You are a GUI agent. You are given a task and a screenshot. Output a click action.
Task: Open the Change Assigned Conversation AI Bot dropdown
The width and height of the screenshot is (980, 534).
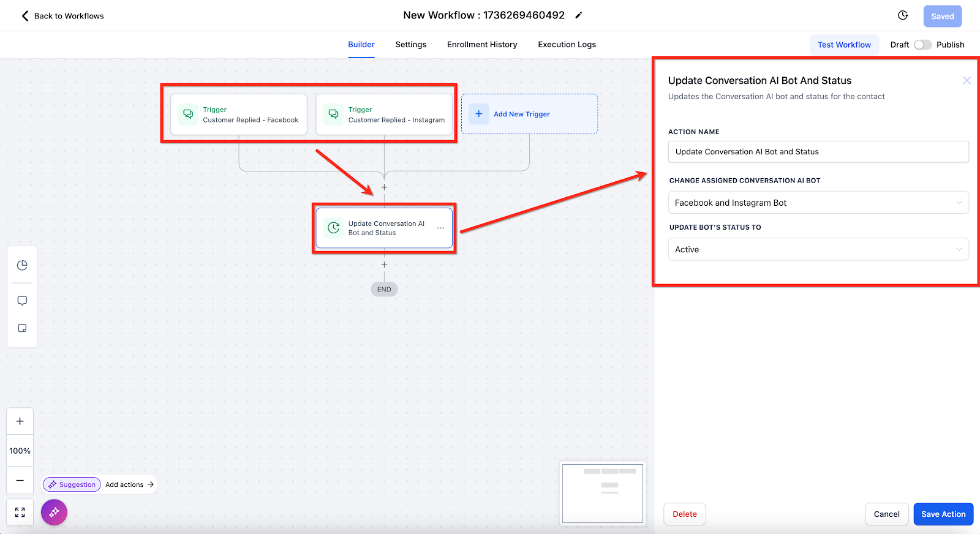pyautogui.click(x=818, y=203)
